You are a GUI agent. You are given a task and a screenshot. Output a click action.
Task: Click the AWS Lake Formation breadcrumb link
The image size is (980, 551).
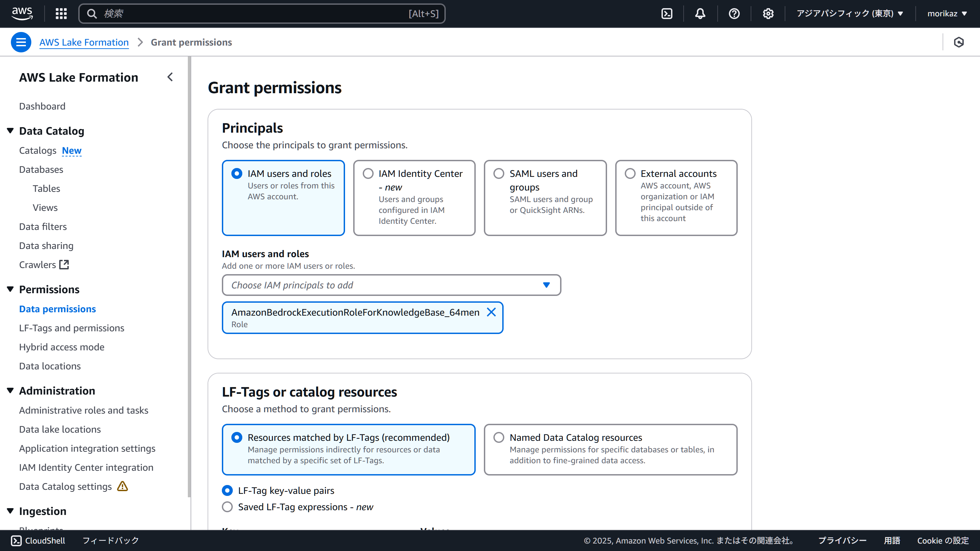(x=84, y=42)
